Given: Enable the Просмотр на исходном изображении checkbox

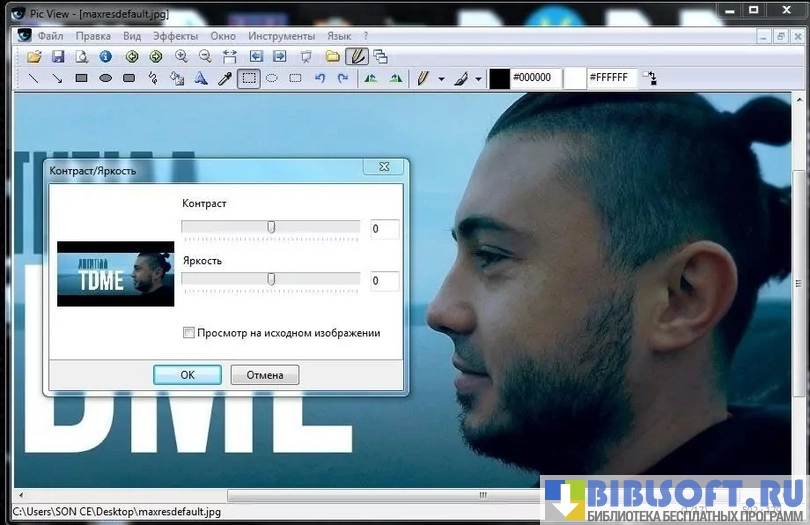Looking at the screenshot, I should click(x=189, y=333).
